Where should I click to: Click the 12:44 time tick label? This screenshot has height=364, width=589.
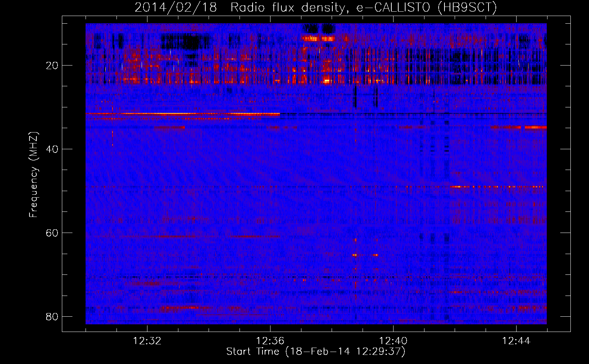516,341
